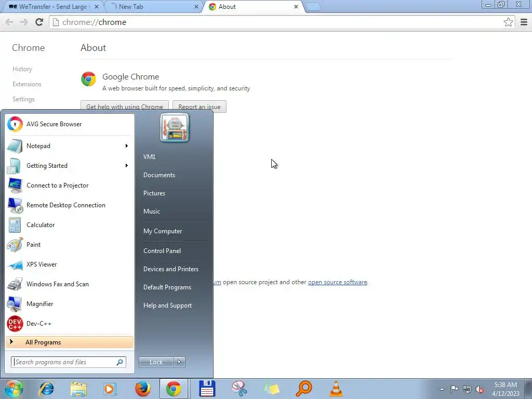Open Getting Started in Start menu
This screenshot has width=532, height=399.
[x=70, y=166]
